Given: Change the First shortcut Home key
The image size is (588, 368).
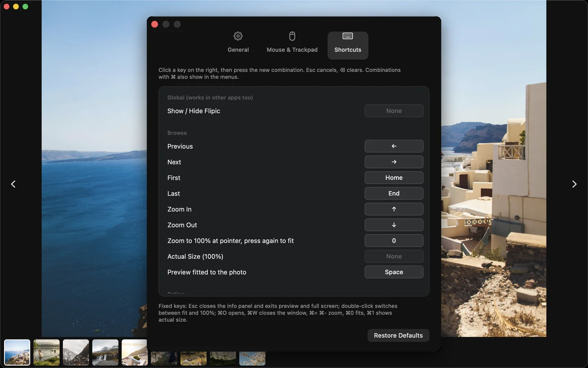Looking at the screenshot, I should coord(394,178).
